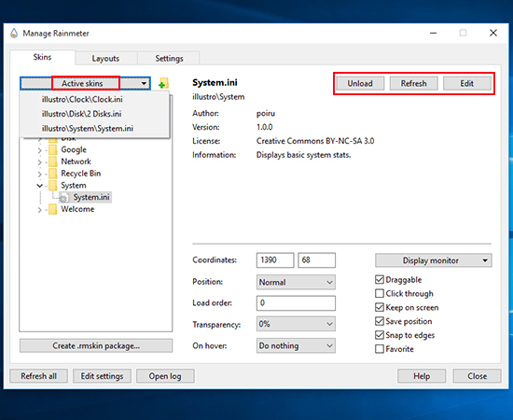This screenshot has height=420, width=513.
Task: Click the Creative Commons BY-NC-SA 3.0 text
Action: pyautogui.click(x=315, y=141)
